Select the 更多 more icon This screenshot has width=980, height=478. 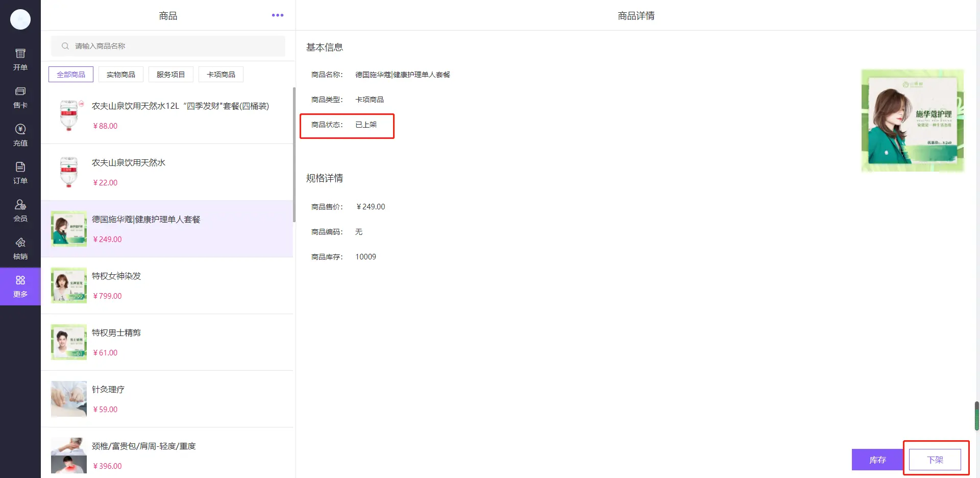point(20,286)
